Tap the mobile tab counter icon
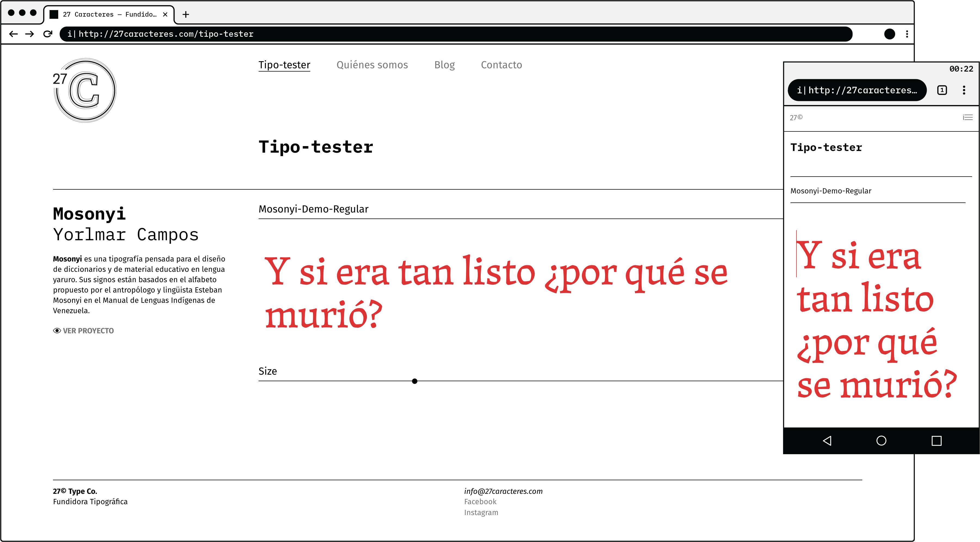The width and height of the screenshot is (980, 542). (942, 90)
